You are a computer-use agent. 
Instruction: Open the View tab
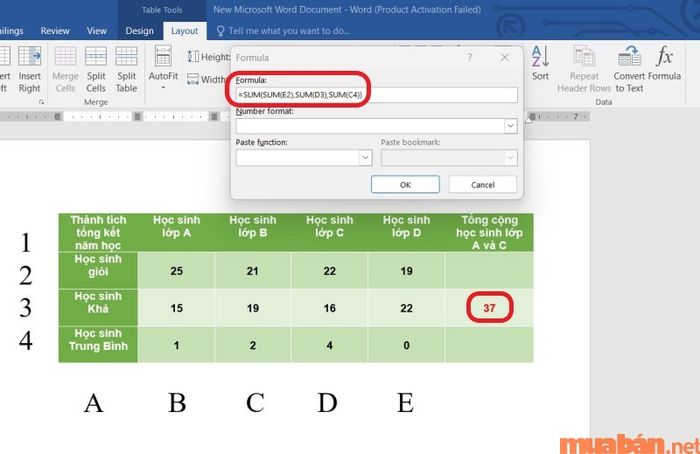click(96, 31)
